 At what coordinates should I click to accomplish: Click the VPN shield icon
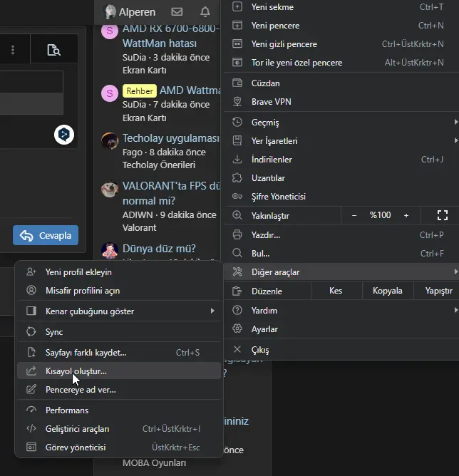[x=237, y=101]
